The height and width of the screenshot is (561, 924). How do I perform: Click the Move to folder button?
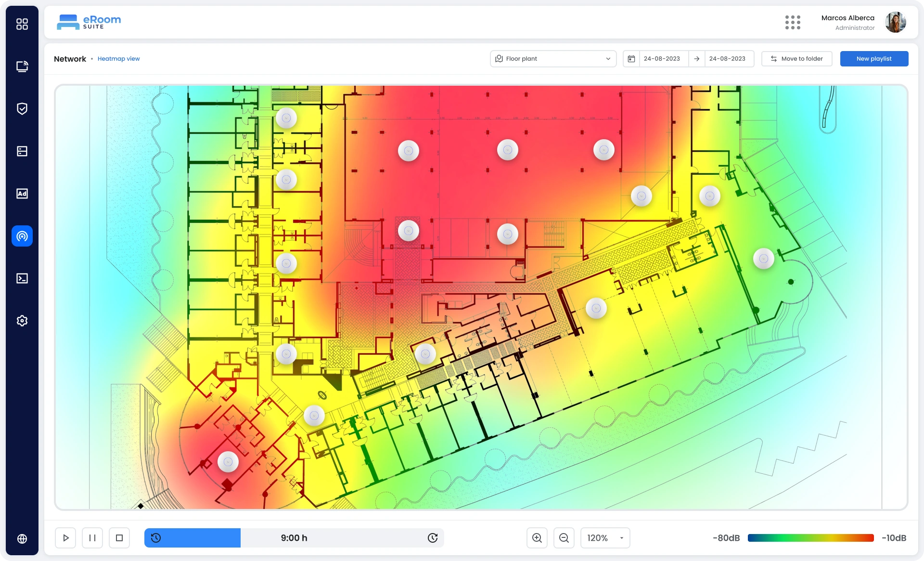pyautogui.click(x=796, y=59)
